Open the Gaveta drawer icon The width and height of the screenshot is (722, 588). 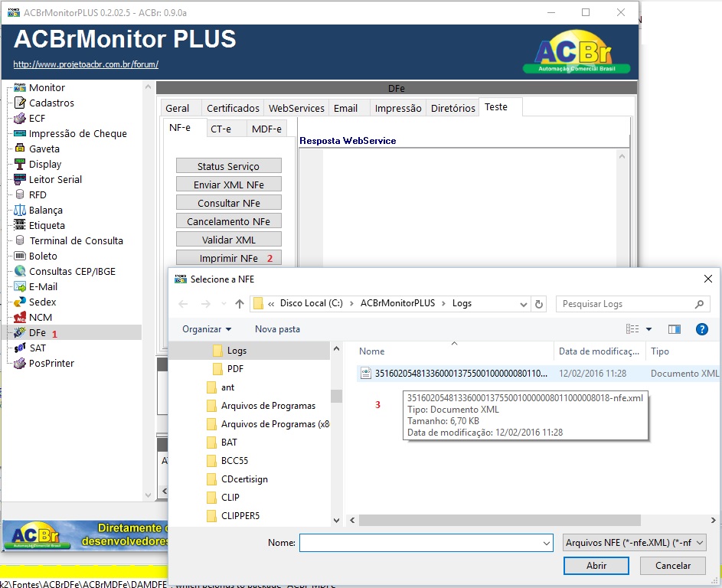tap(20, 149)
